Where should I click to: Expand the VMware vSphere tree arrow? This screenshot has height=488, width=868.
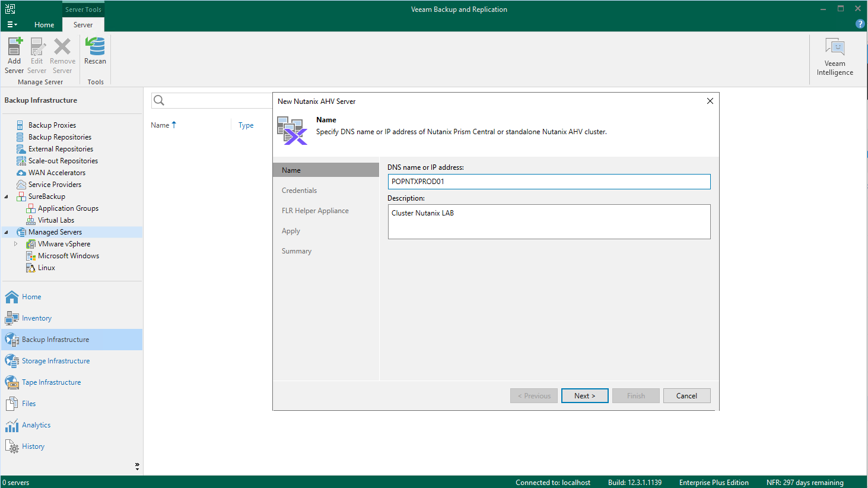[16, 244]
